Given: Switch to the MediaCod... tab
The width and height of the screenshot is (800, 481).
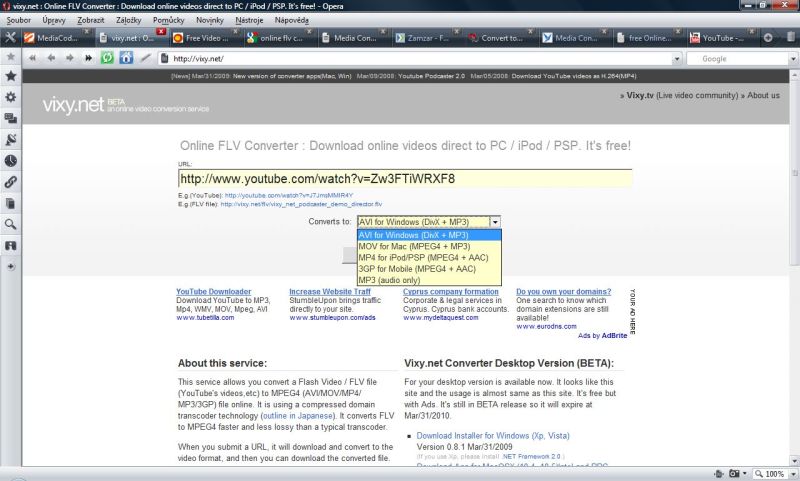Looking at the screenshot, I should [x=57, y=38].
